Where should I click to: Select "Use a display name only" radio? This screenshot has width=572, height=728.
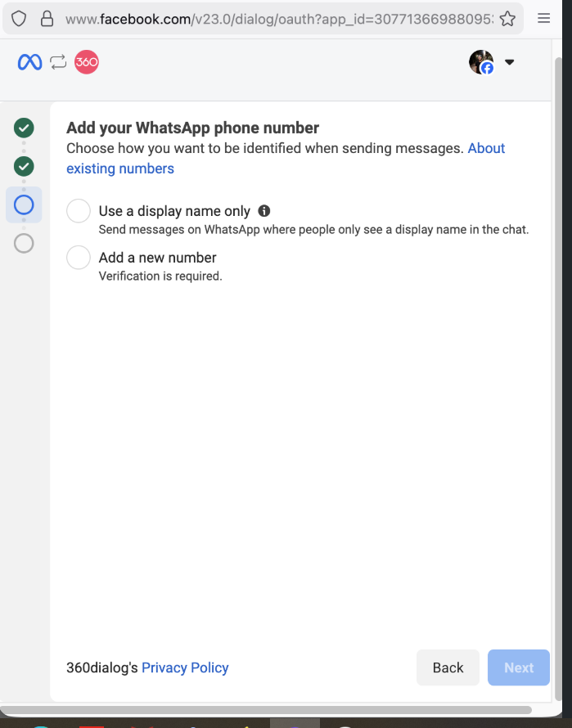coord(79,211)
